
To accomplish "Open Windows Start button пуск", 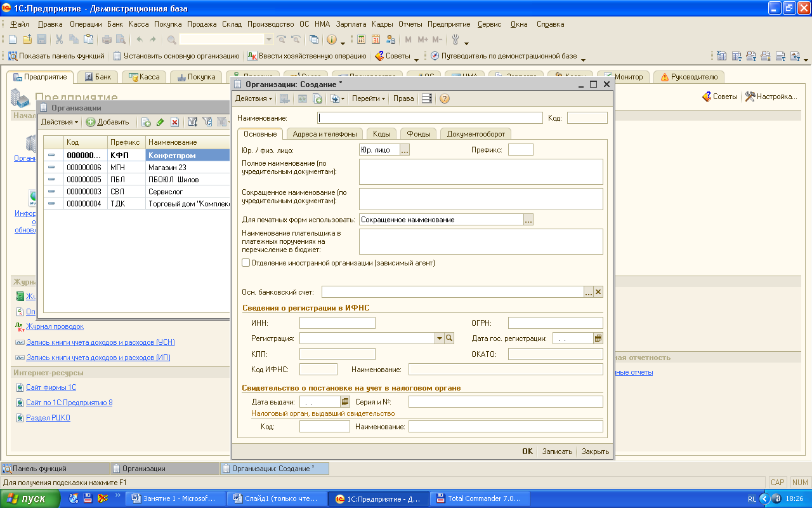I will click(x=30, y=498).
